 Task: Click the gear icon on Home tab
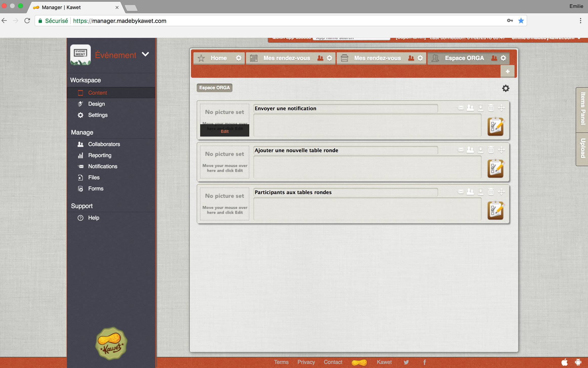click(x=238, y=58)
